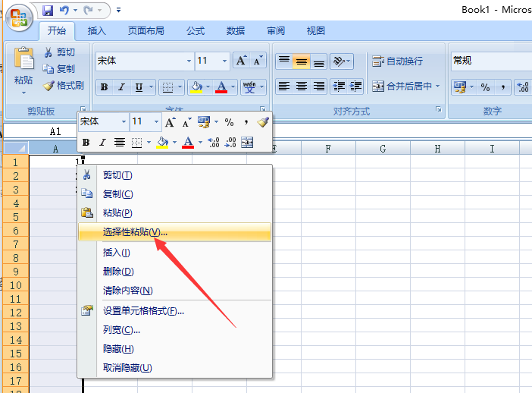Select row 10 header
This screenshot has width=532, height=393.
[x=16, y=285]
